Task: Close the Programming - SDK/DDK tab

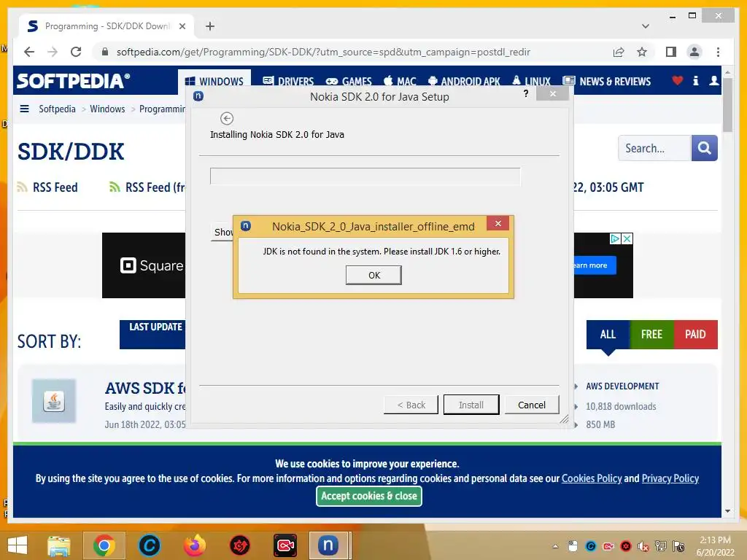Action: click(182, 26)
